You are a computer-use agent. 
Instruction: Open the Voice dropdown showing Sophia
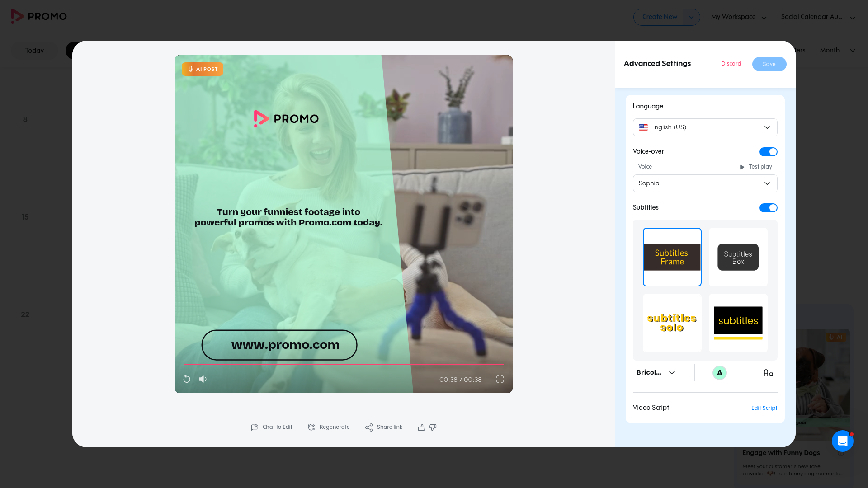click(x=705, y=183)
